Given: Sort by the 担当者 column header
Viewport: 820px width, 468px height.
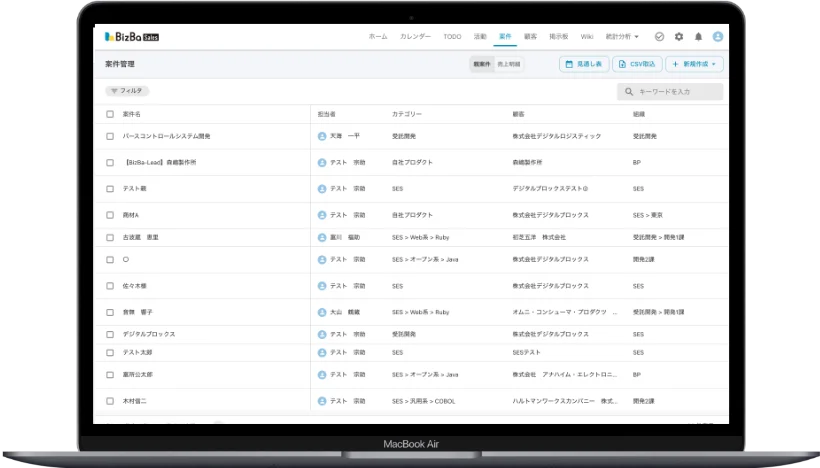Looking at the screenshot, I should pos(326,114).
